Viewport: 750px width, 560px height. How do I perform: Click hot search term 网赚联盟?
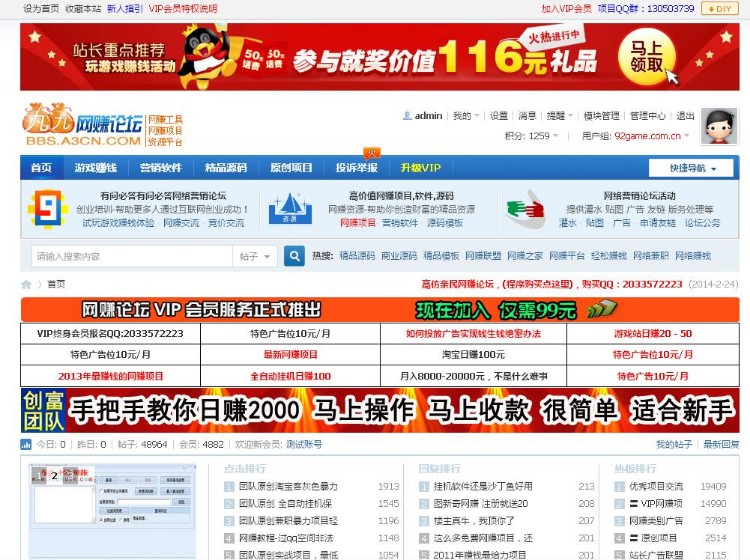coord(483,256)
